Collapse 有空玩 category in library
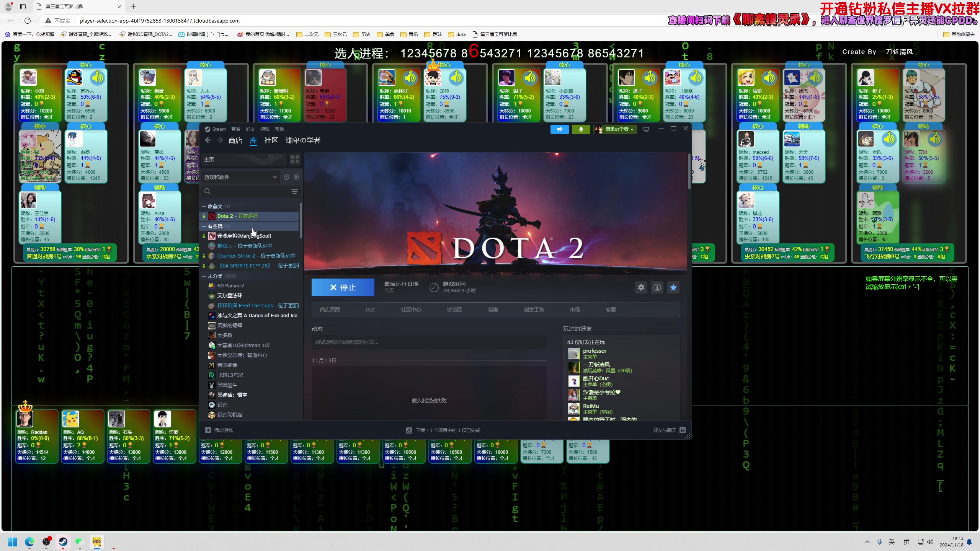This screenshot has height=551, width=980. (204, 227)
